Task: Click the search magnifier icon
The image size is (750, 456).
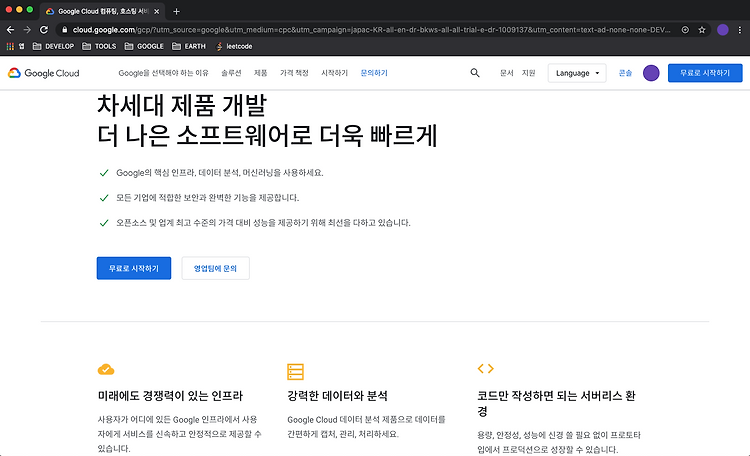Action: pos(474,73)
